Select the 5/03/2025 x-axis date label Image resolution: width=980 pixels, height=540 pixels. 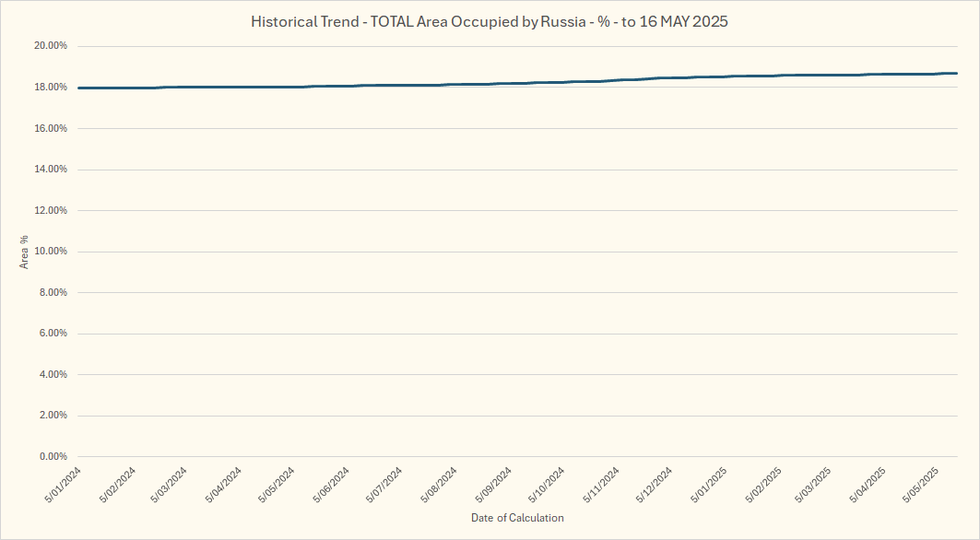(x=814, y=485)
